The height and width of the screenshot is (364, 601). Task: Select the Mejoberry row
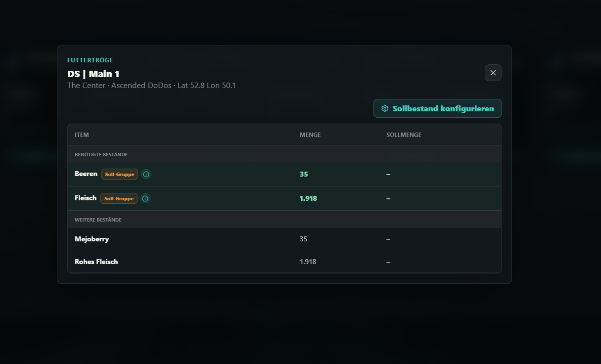point(284,239)
